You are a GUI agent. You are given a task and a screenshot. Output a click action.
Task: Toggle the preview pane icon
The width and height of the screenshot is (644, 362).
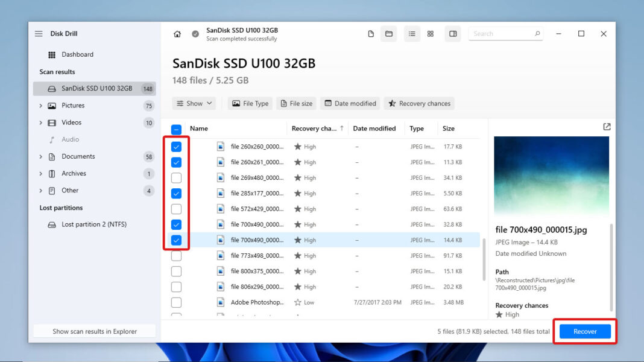coord(453,34)
